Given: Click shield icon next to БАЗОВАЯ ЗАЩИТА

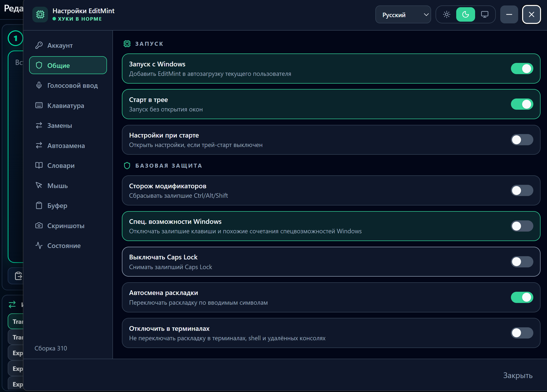Looking at the screenshot, I should point(127,166).
